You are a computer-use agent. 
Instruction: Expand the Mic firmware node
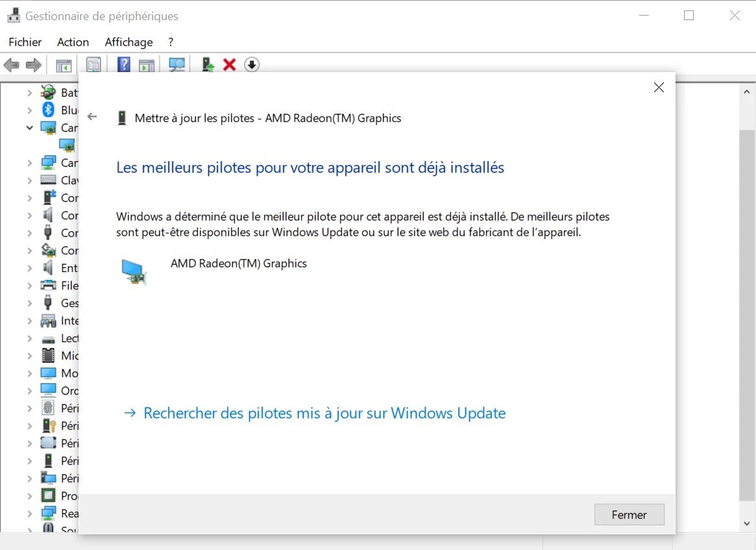point(29,356)
